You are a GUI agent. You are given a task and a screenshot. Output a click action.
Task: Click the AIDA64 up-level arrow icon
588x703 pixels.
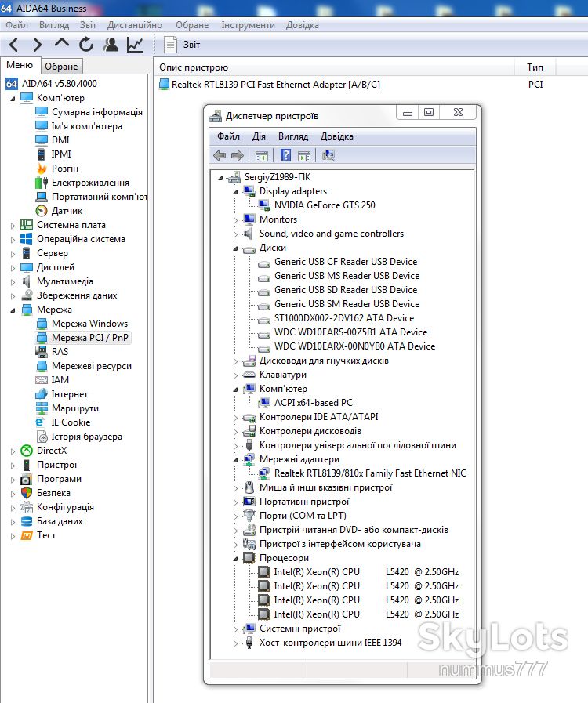pos(61,43)
